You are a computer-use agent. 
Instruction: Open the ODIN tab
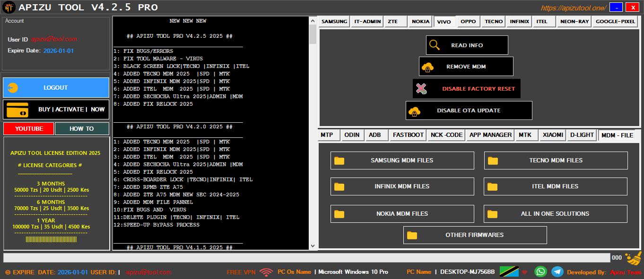[x=353, y=135]
